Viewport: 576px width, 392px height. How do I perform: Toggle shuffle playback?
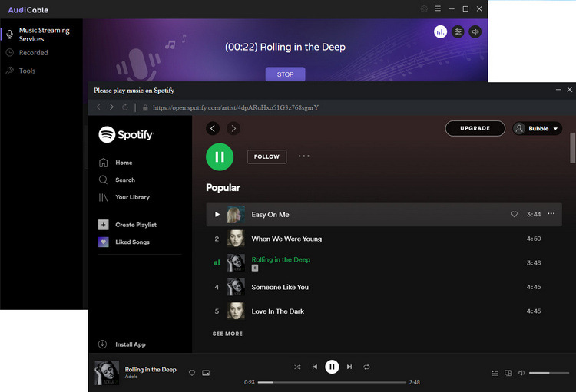(x=297, y=367)
